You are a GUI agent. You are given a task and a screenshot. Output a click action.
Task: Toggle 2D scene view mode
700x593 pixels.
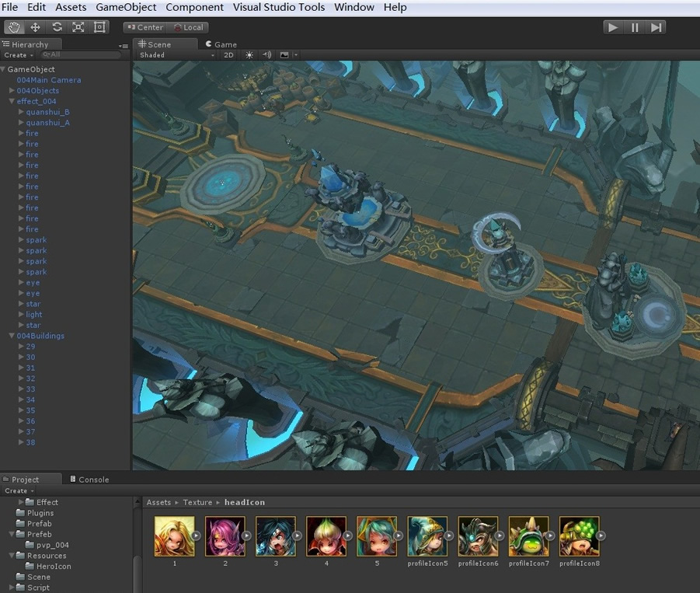(x=228, y=55)
